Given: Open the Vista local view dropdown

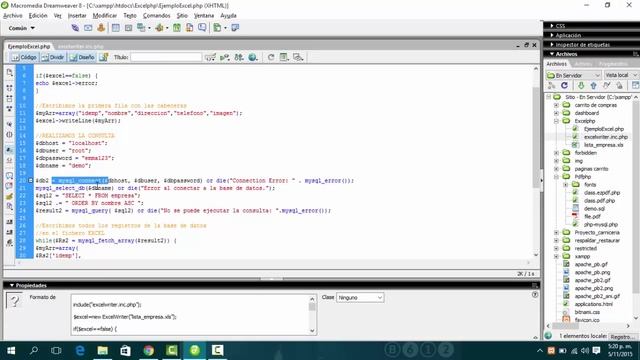Looking at the screenshot, I should point(621,76).
